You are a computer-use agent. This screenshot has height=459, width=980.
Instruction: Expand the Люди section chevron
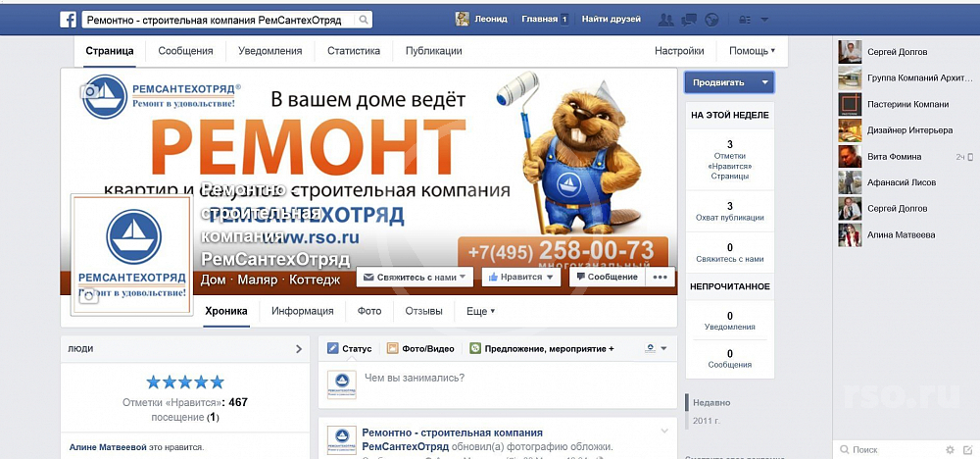(299, 349)
